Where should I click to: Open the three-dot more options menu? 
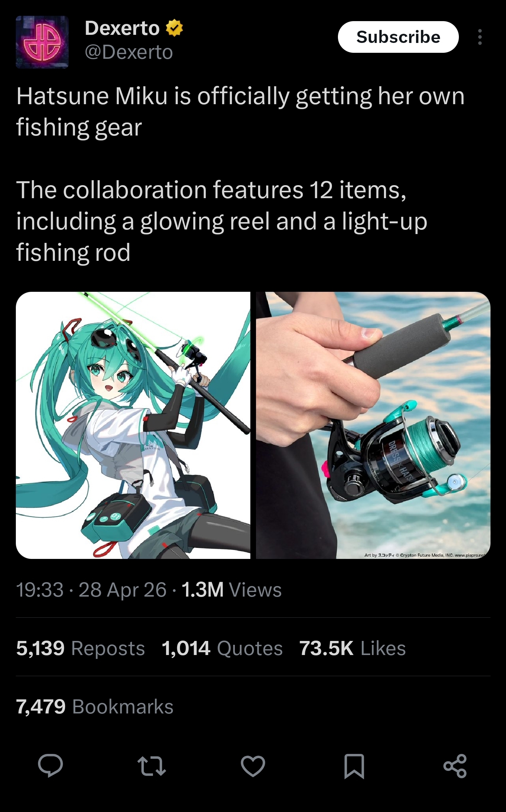coord(480,37)
